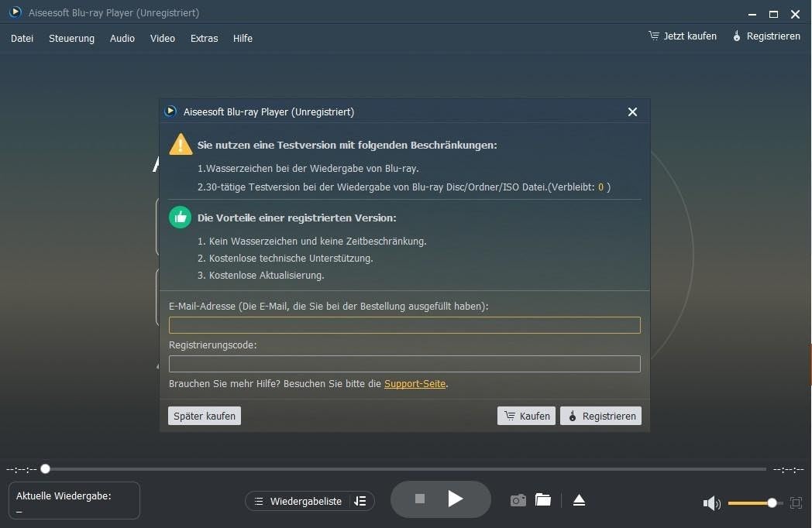This screenshot has height=528, width=812.
Task: Click the text "1.Wasserzeichen bei der Wiedergabe von Blu-ray."
Action: [308, 169]
